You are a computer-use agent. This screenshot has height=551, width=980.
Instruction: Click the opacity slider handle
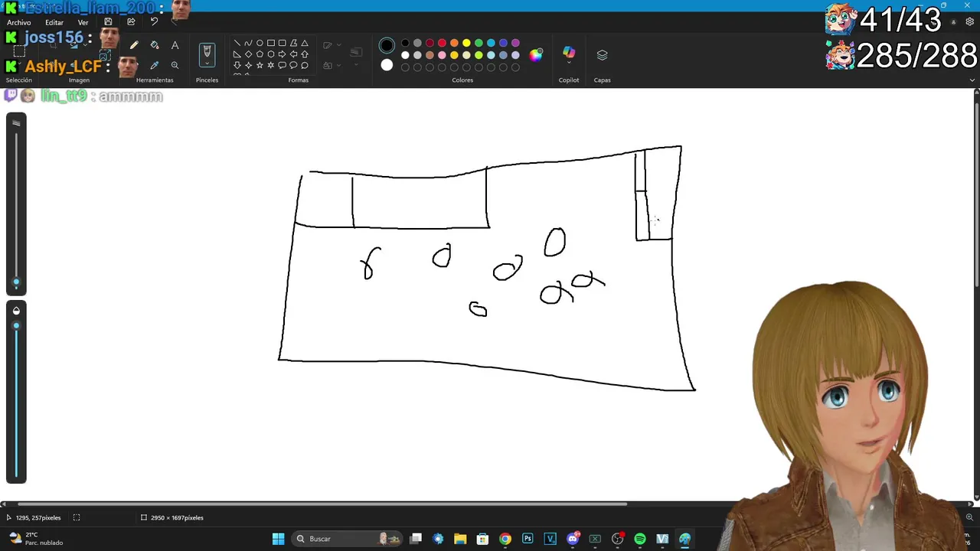(x=16, y=326)
